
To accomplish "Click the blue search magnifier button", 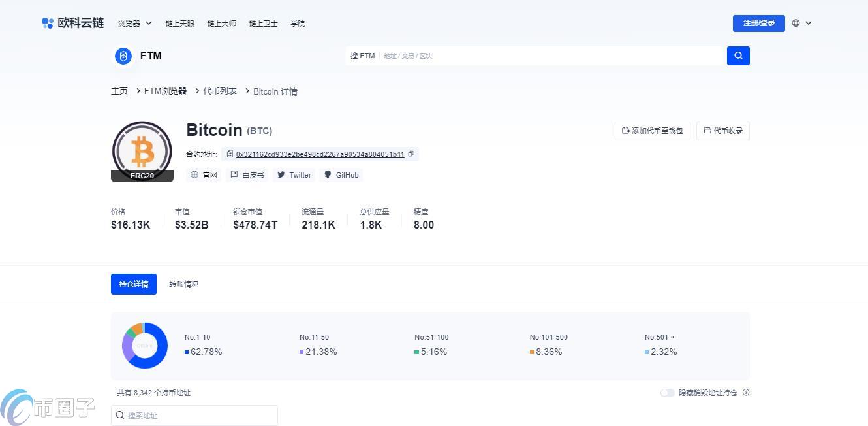I will click(x=738, y=56).
